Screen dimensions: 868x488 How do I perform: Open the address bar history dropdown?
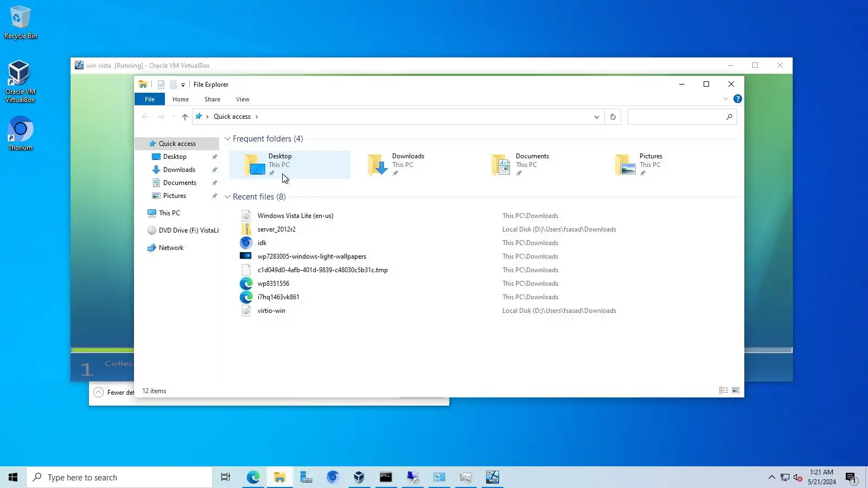tap(597, 117)
